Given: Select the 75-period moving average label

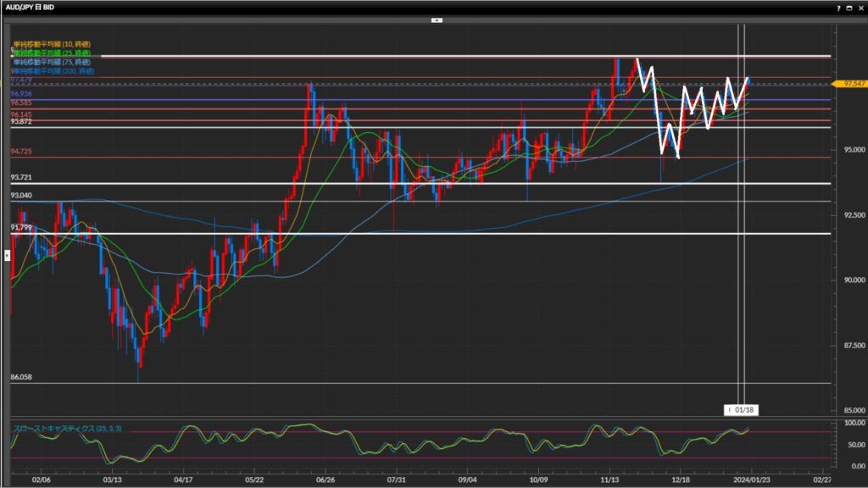Looking at the screenshot, I should pos(53,62).
